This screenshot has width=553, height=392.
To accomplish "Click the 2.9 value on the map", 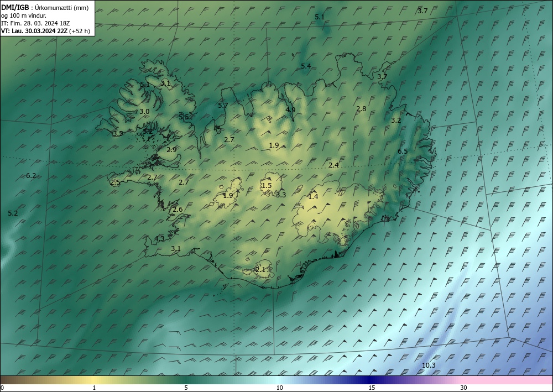I will click(171, 149).
